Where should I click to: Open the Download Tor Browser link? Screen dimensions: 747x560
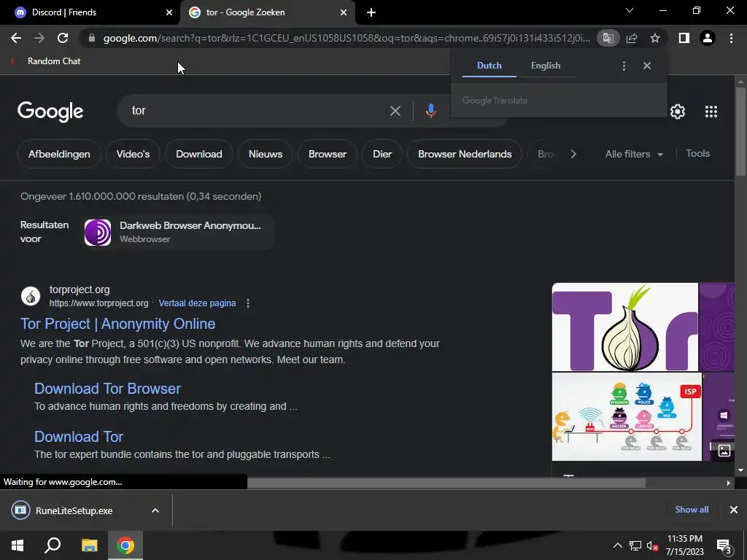(107, 389)
